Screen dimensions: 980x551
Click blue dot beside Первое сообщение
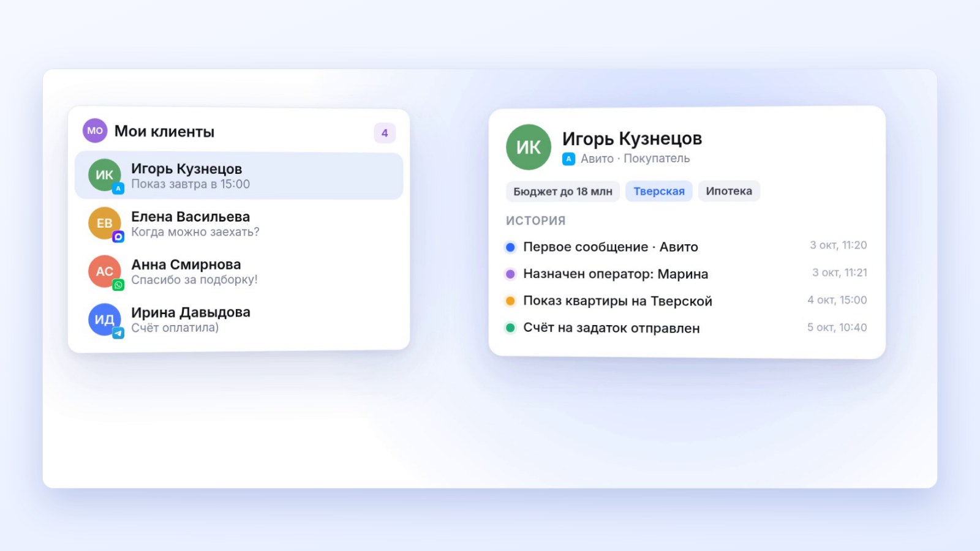tap(510, 247)
